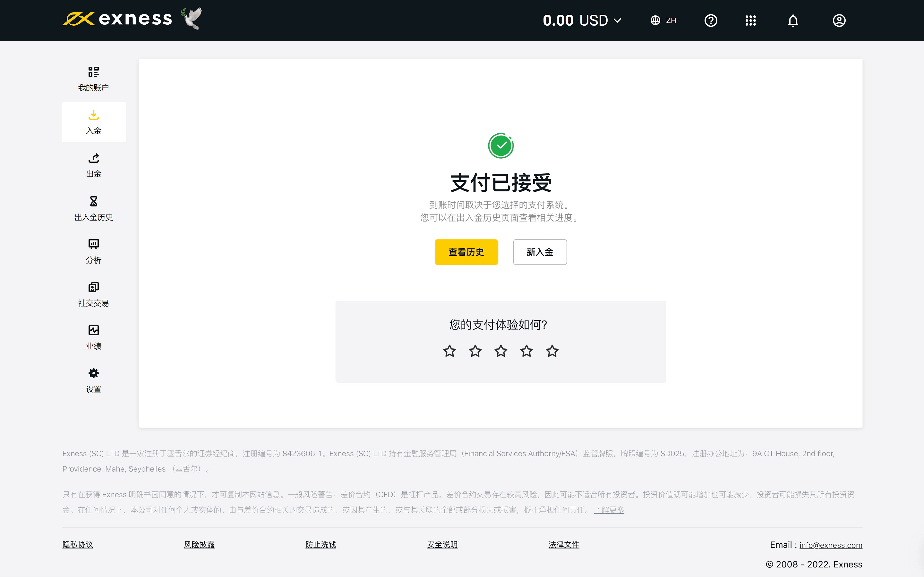Screen dimensions: 924x577
Task: Open 我的账户 in the sidebar
Action: [94, 79]
